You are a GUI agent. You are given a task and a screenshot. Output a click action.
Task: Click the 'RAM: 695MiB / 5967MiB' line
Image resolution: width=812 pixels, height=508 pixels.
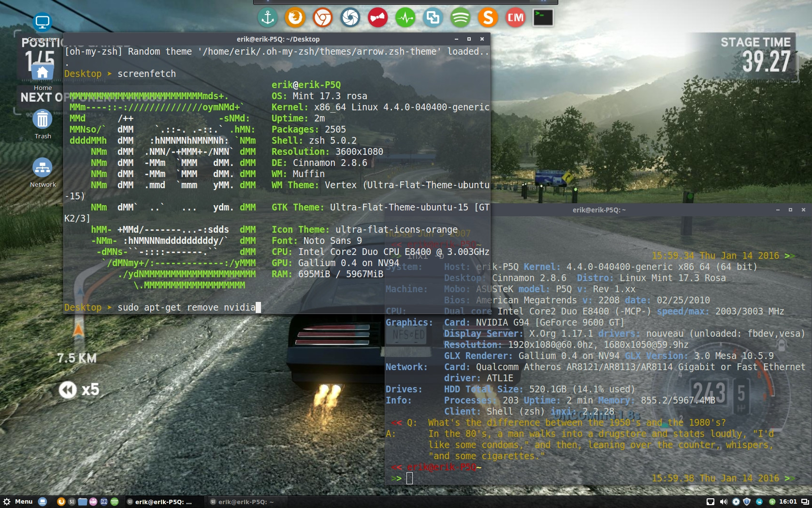[x=327, y=274]
